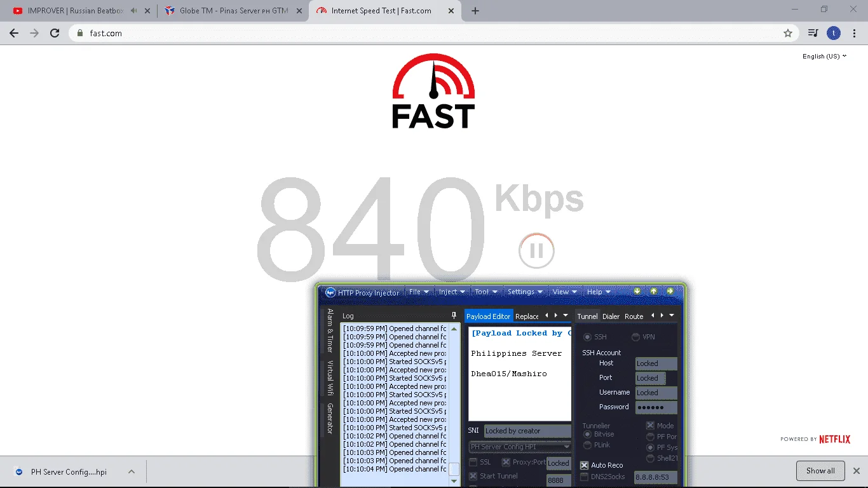Toggle the Proxy:Port checkbox
The height and width of the screenshot is (488, 868).
[x=506, y=463]
